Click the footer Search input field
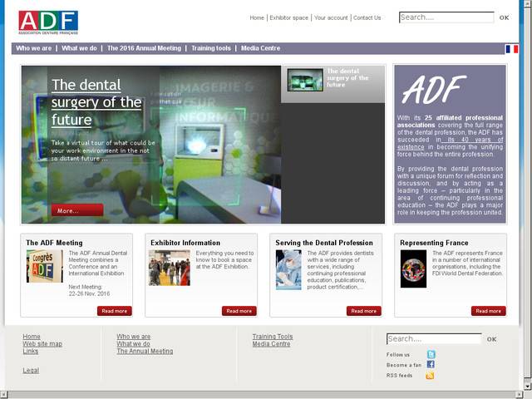Image resolution: width=532 pixels, height=399 pixels. [x=434, y=338]
